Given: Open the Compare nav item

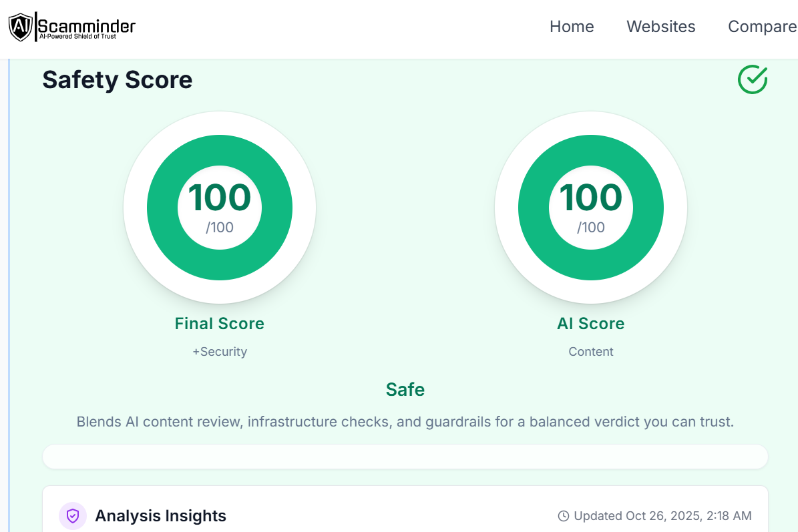Looking at the screenshot, I should [x=762, y=27].
